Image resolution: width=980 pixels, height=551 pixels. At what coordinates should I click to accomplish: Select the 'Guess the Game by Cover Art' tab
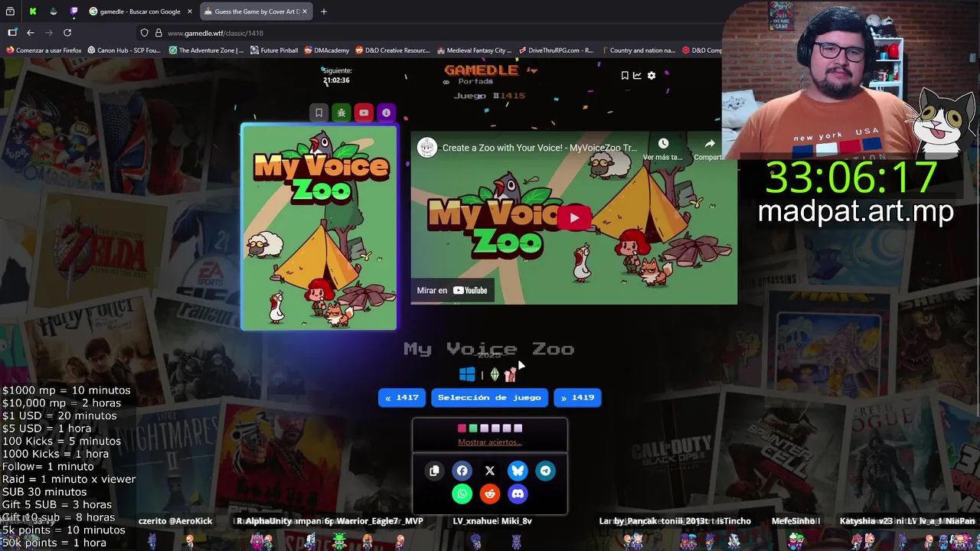(256, 11)
